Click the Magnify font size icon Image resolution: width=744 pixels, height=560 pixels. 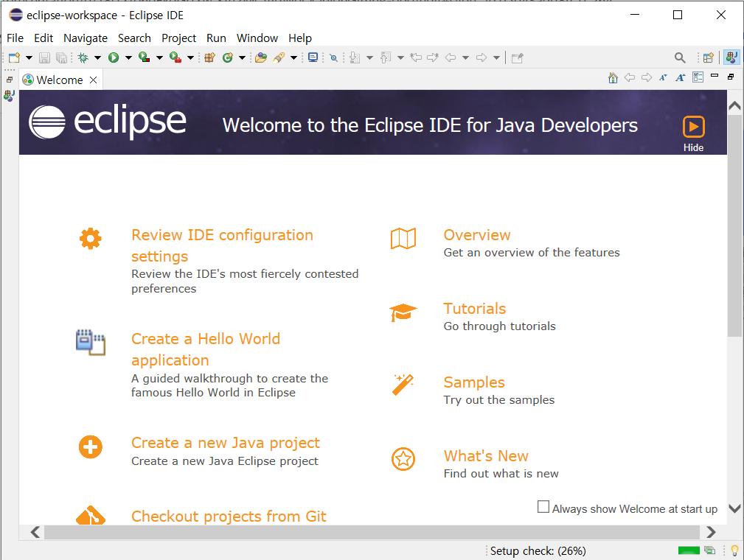point(681,78)
